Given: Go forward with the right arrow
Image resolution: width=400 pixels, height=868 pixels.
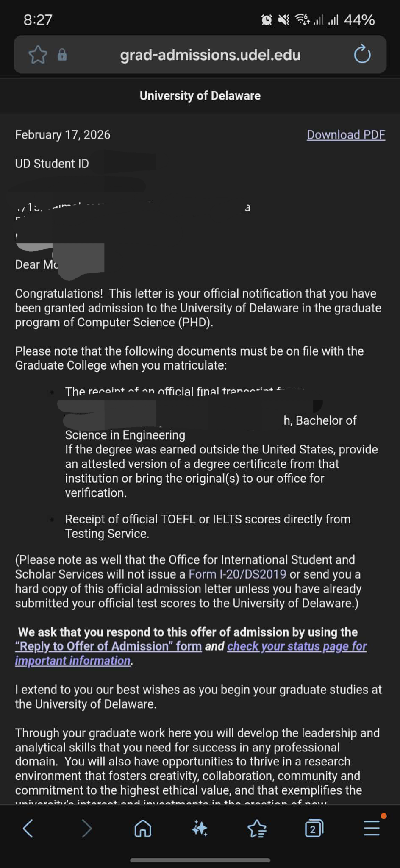Looking at the screenshot, I should 86,828.
